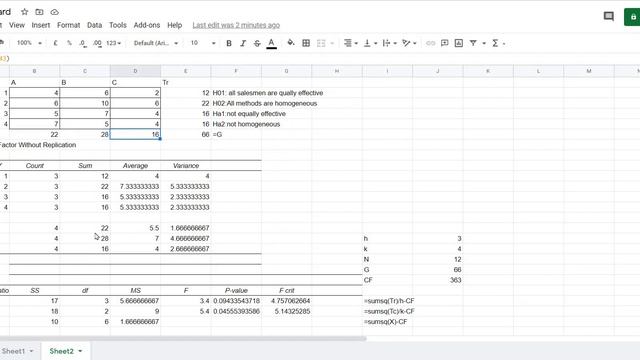Select the N value 12 cell
Viewport: 640px width, 360px height.
tap(438, 259)
